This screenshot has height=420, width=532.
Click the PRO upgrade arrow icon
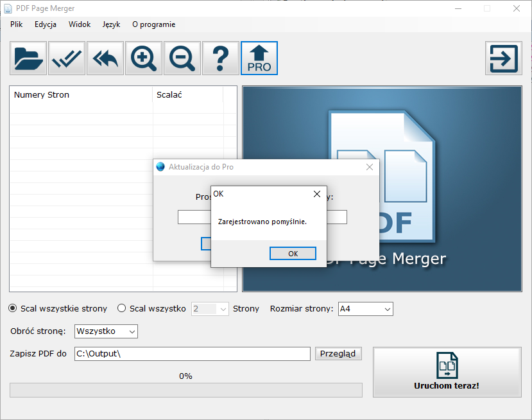259,58
